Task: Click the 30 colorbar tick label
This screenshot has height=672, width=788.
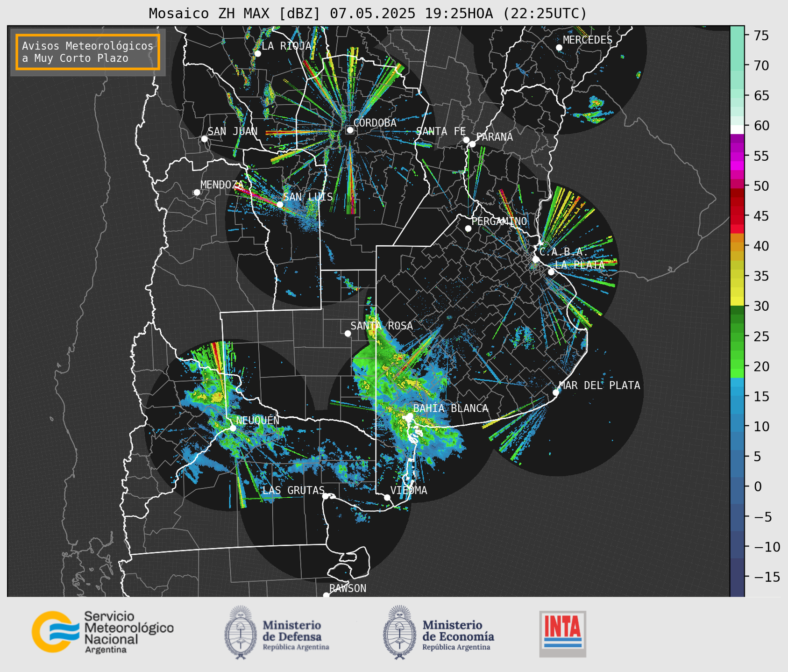Action: (760, 306)
